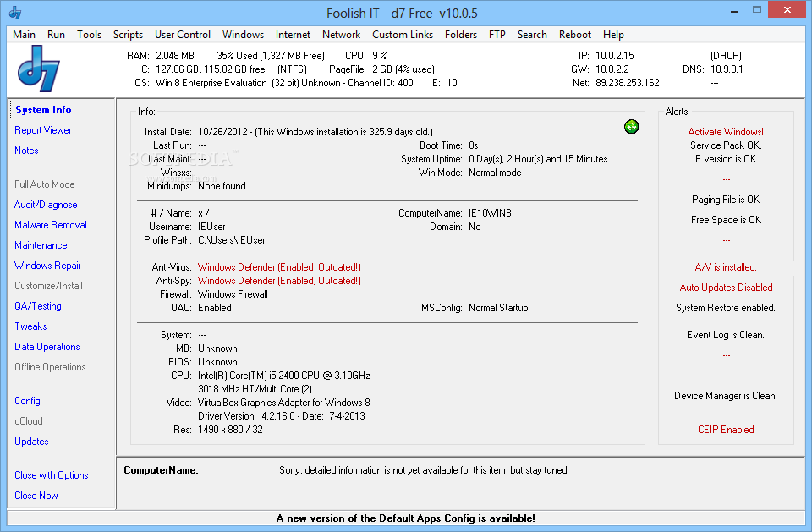Open the User Control menu
The image size is (812, 532).
pos(183,34)
